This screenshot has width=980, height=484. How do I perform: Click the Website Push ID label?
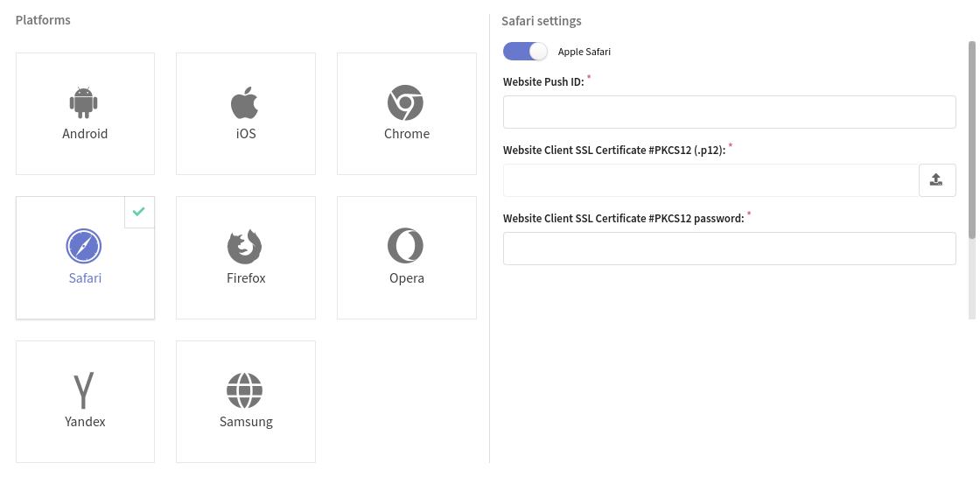click(543, 82)
